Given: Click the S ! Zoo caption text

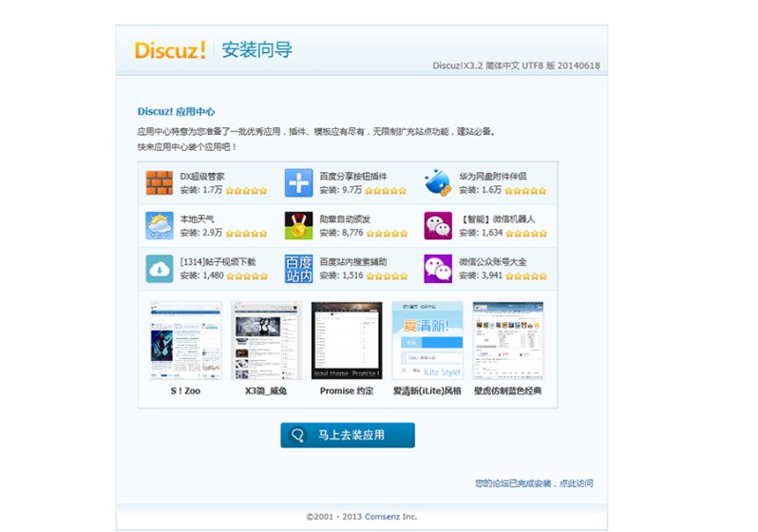Looking at the screenshot, I should pos(185,390).
